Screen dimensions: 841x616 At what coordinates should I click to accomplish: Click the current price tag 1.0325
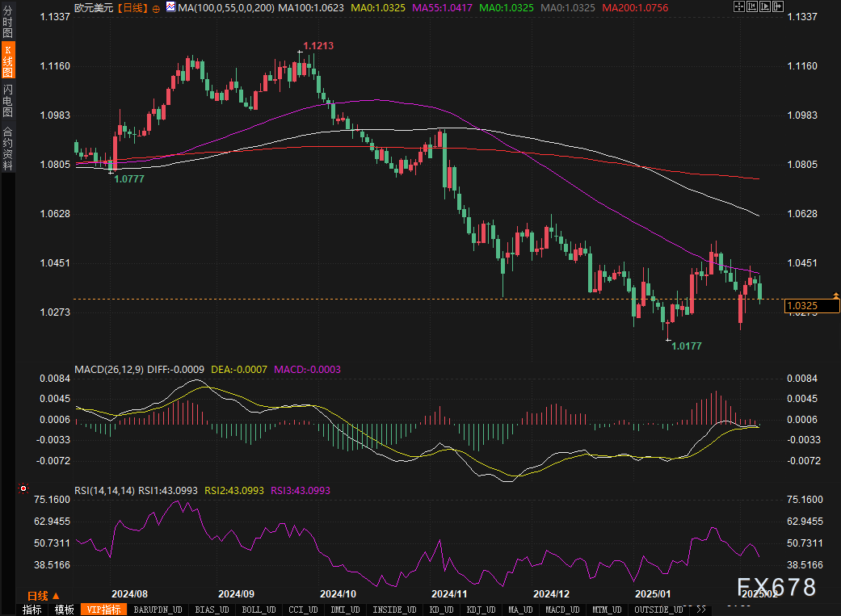pos(812,306)
